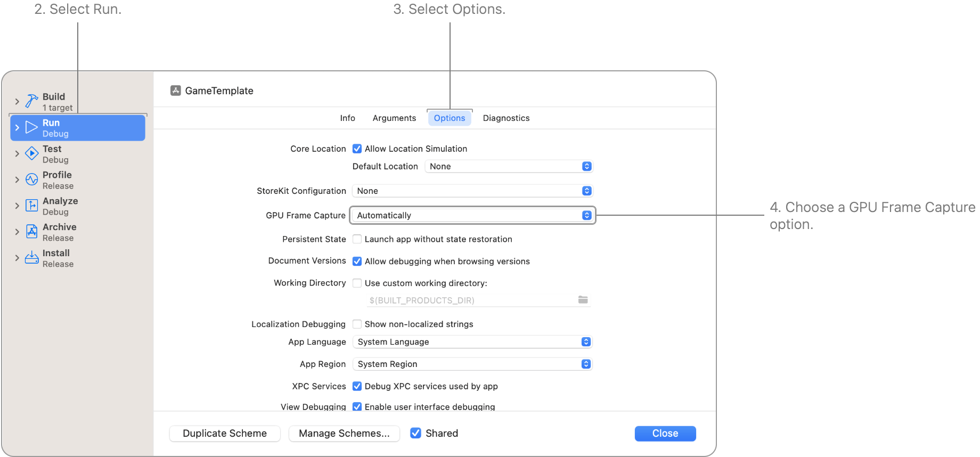Enable Launch app without state restoration
The width and height of the screenshot is (980, 457).
tap(357, 239)
